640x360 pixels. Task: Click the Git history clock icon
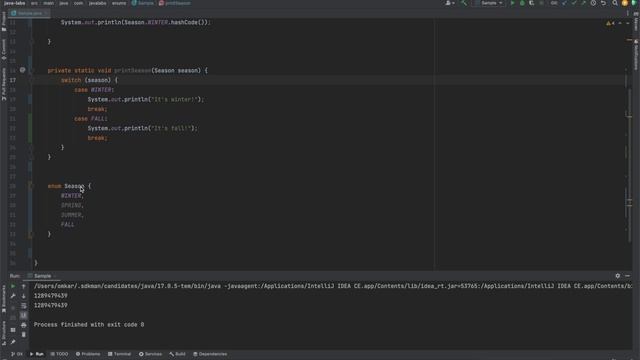click(x=593, y=3)
